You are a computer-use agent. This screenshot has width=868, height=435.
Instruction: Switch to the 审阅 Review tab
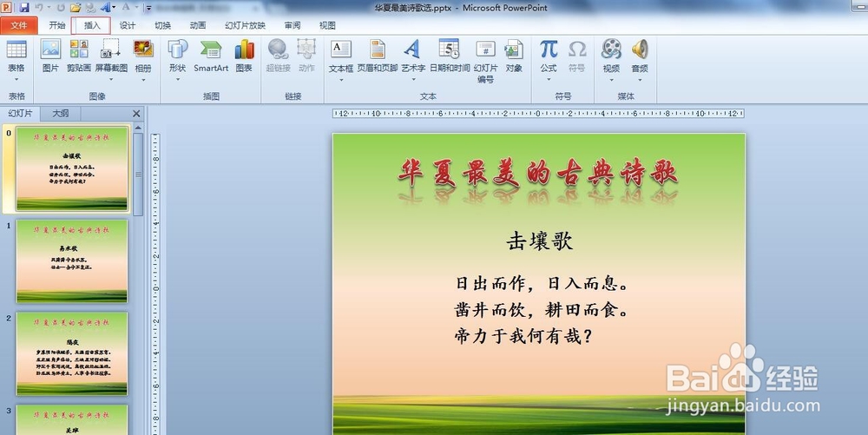(x=293, y=25)
